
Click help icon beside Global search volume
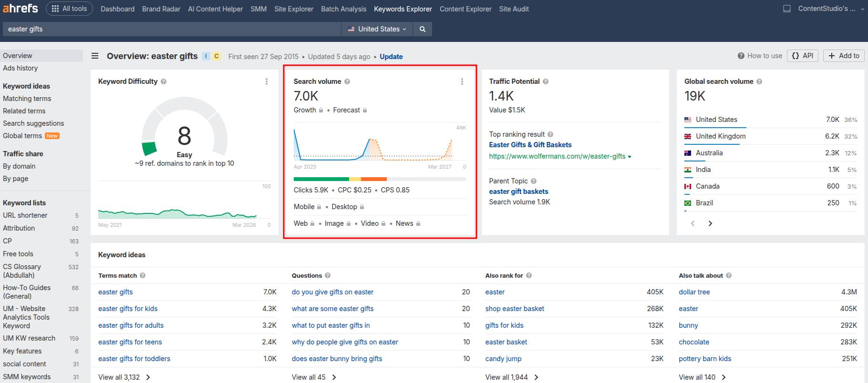[x=759, y=81]
